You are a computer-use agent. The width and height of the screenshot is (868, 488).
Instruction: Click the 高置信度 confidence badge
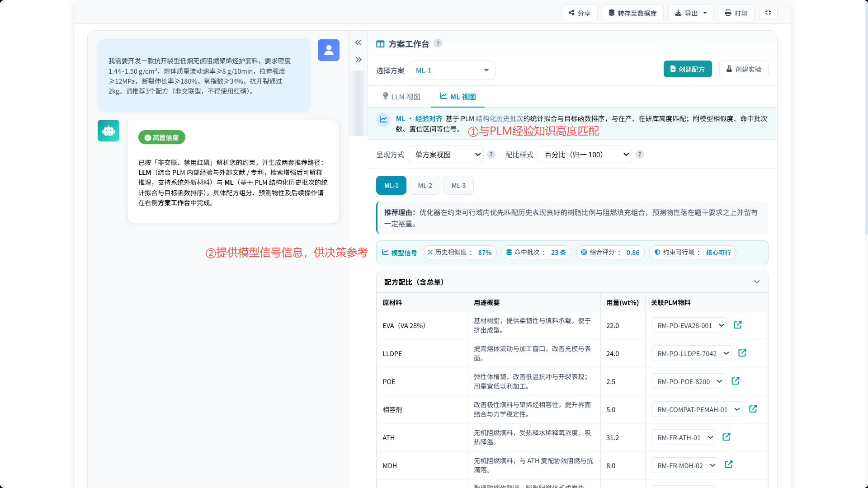coord(162,137)
